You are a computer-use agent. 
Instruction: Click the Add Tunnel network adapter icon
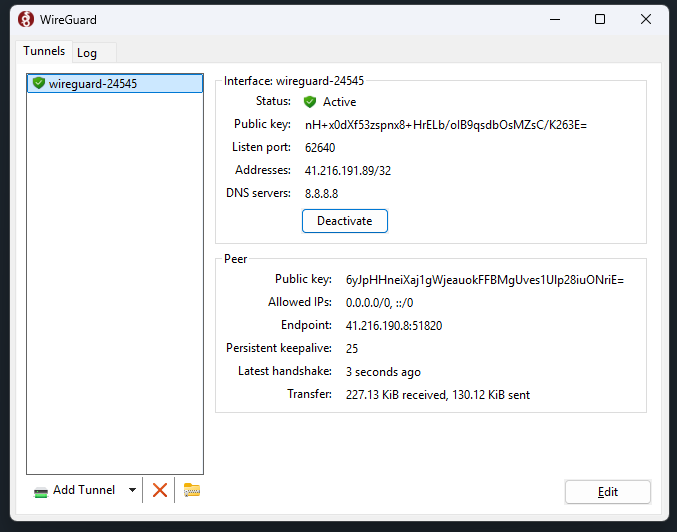coord(41,492)
